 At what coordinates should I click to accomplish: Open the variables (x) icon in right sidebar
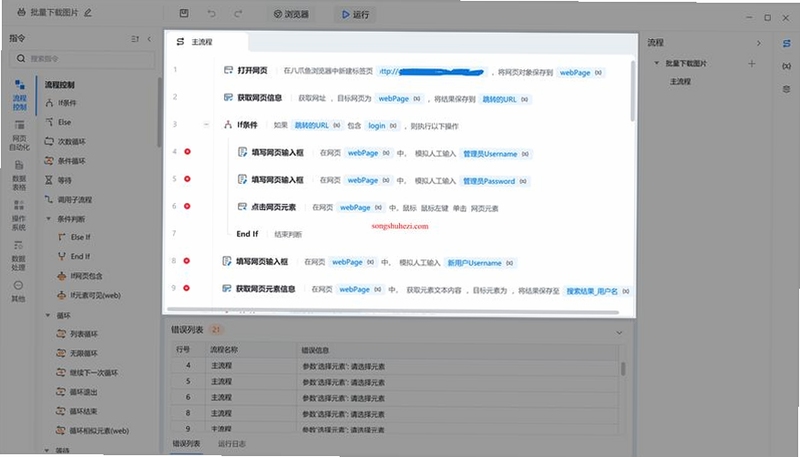tap(786, 66)
